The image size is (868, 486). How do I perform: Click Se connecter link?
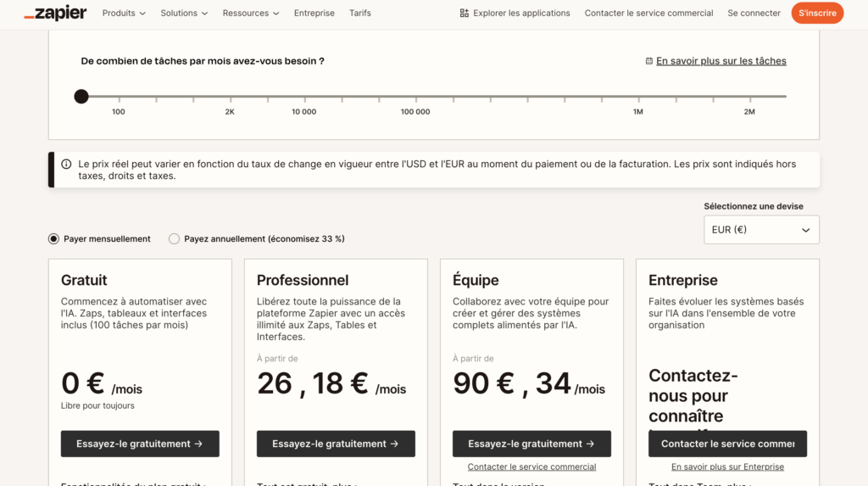coord(754,14)
